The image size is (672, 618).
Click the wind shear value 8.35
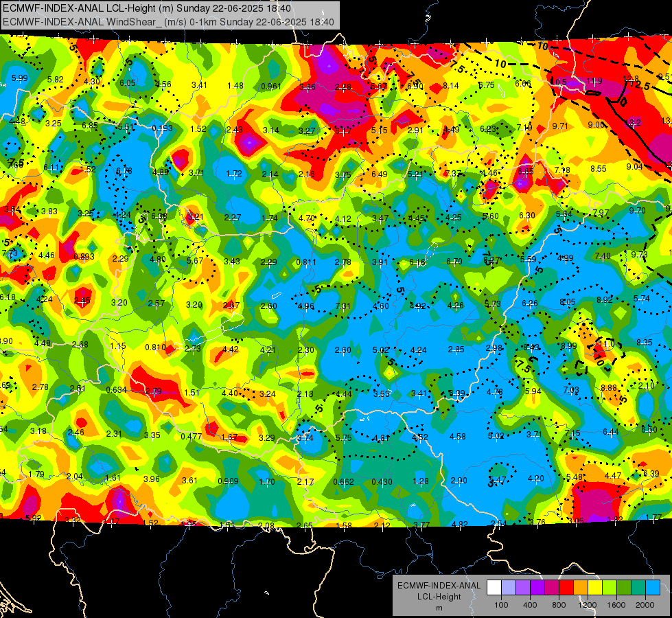(x=644, y=342)
